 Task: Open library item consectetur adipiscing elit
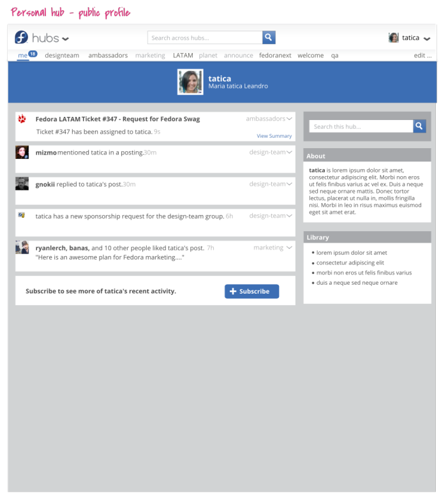point(350,263)
